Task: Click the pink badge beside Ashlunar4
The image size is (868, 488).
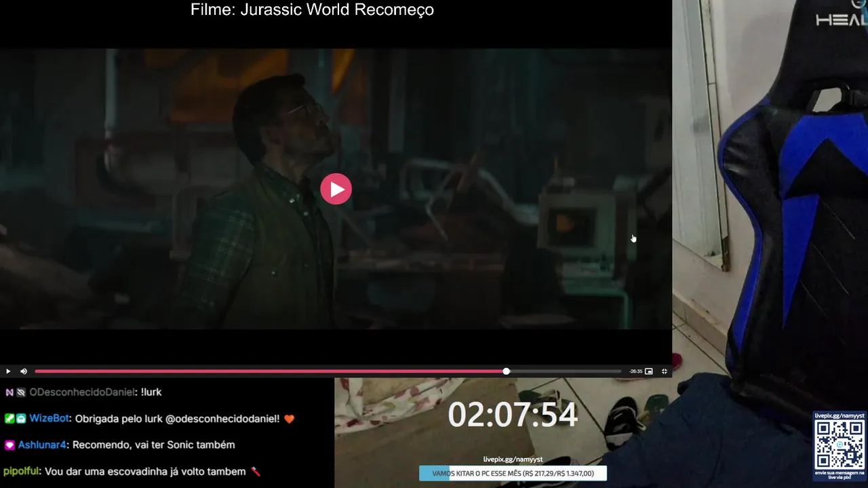Action: click(9, 445)
